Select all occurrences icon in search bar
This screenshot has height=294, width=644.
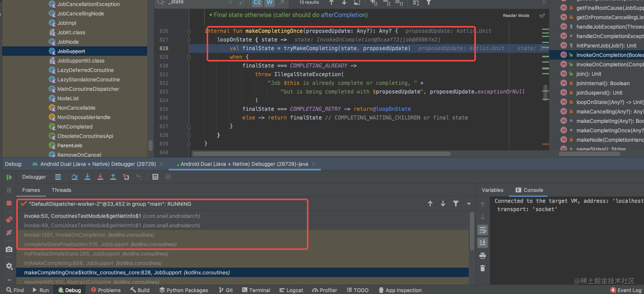(x=399, y=3)
